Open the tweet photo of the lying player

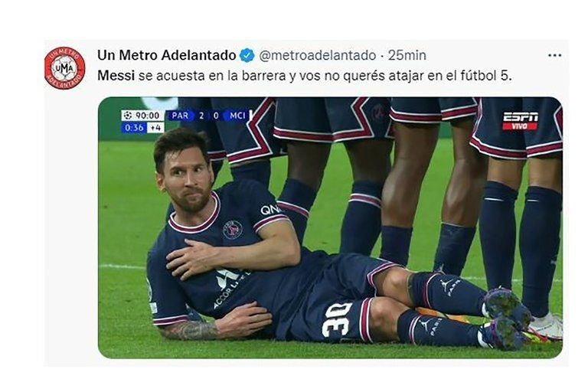[330, 227]
